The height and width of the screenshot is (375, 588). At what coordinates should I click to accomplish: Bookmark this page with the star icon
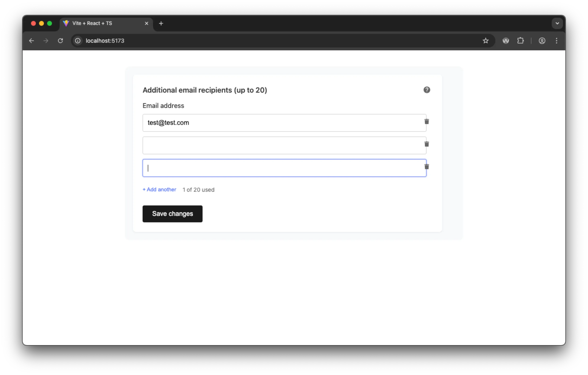[486, 40]
